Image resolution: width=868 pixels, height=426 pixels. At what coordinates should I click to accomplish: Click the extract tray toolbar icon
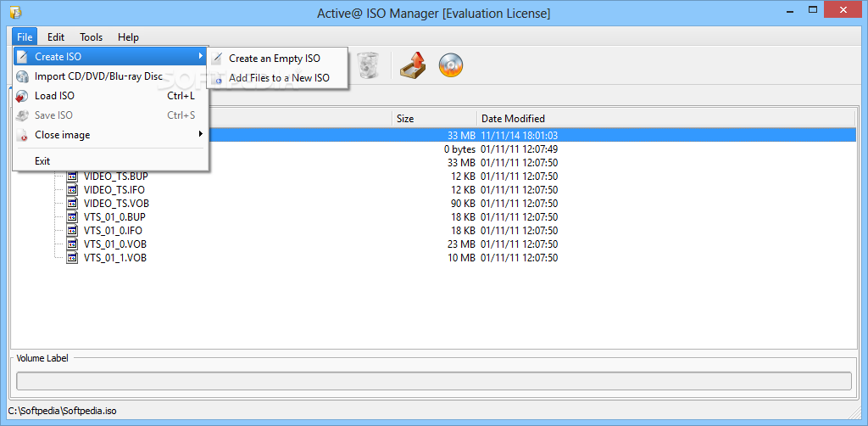413,65
